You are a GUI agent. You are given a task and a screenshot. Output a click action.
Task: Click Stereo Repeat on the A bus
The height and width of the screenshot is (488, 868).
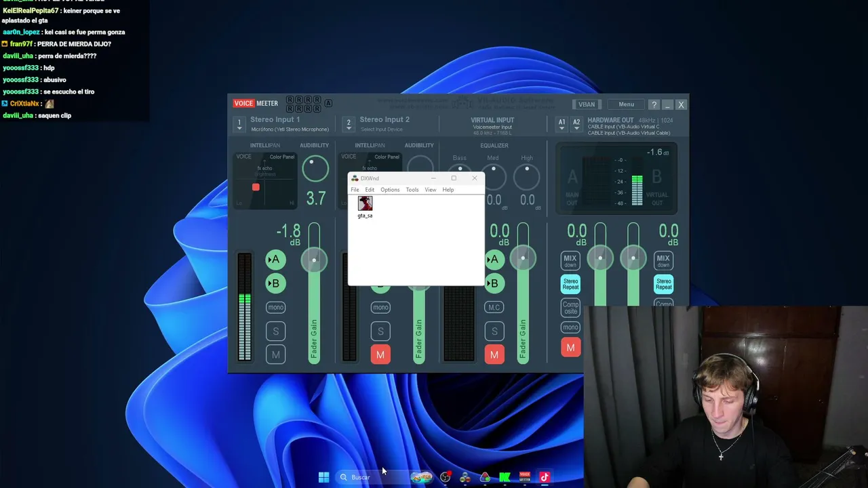[570, 284]
